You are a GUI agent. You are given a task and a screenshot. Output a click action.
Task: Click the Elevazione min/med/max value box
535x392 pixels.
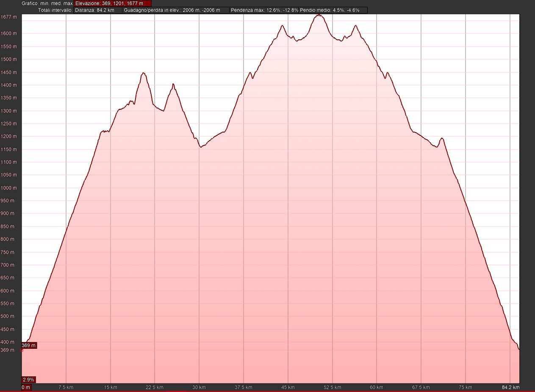(112, 3)
